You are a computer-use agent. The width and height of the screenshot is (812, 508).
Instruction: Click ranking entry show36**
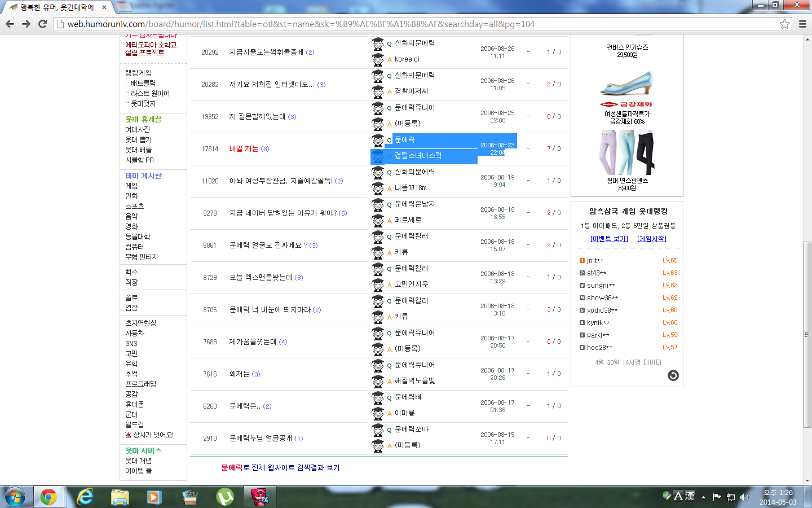(602, 298)
